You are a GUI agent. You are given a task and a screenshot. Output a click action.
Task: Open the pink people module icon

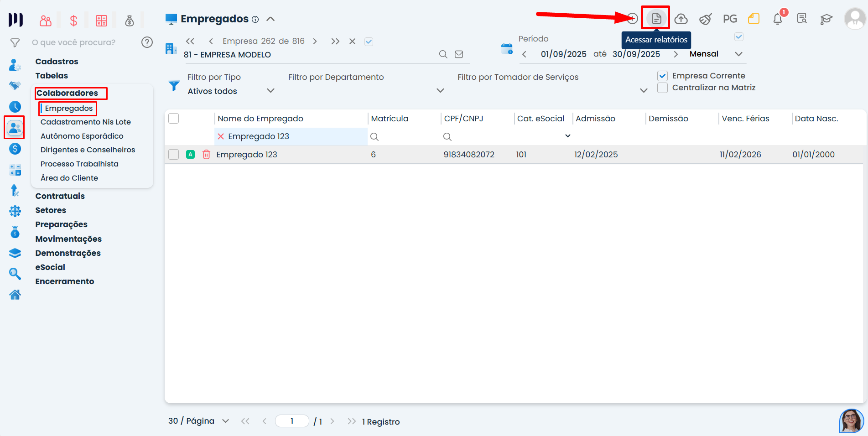point(46,21)
